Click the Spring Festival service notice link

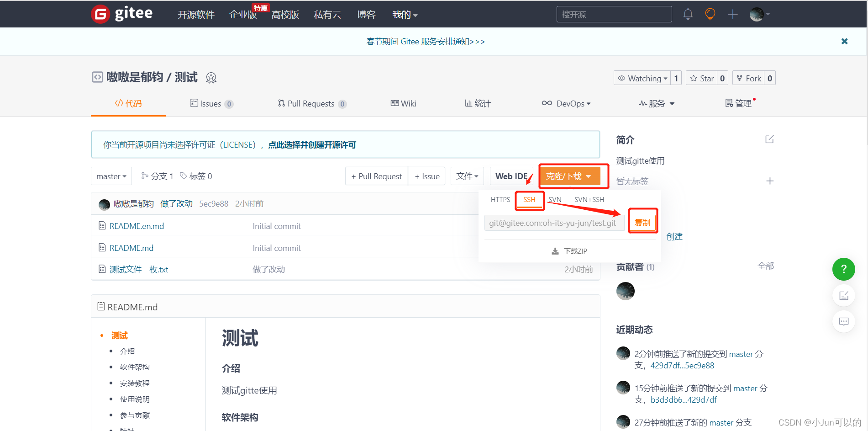(x=426, y=42)
